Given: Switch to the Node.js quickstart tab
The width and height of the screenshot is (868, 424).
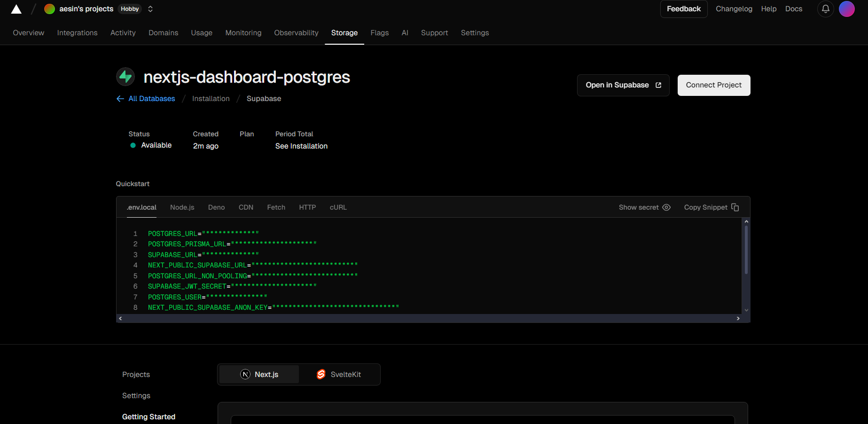Looking at the screenshot, I should click(x=182, y=207).
